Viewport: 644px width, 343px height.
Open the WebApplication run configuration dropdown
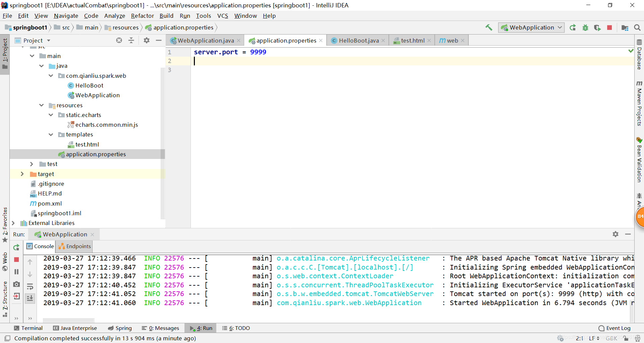pos(531,27)
